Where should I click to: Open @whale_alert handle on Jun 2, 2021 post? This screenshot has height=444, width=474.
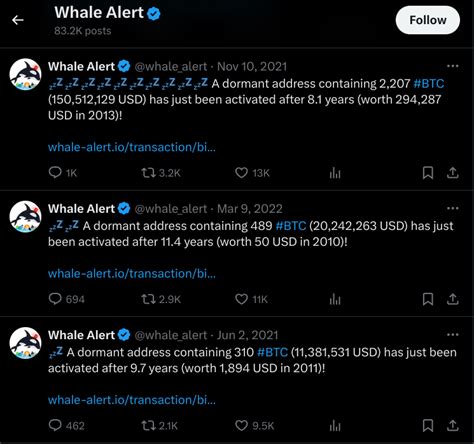[171, 335]
